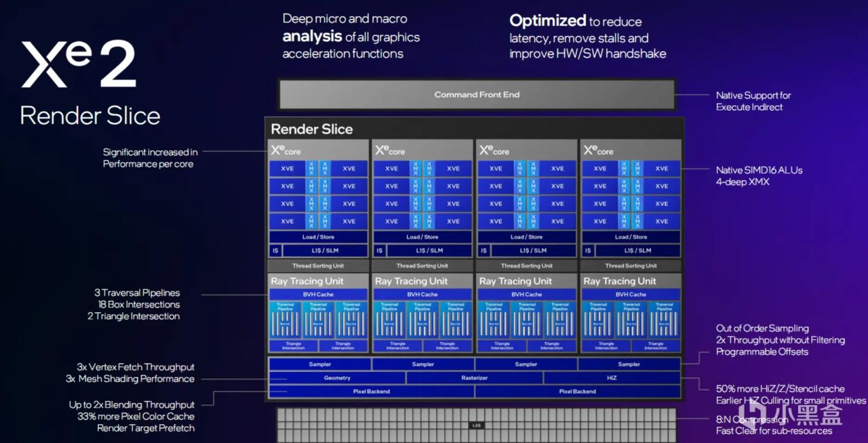Click the leftmost Xe core header
The height and width of the screenshot is (443, 868).
(318, 150)
